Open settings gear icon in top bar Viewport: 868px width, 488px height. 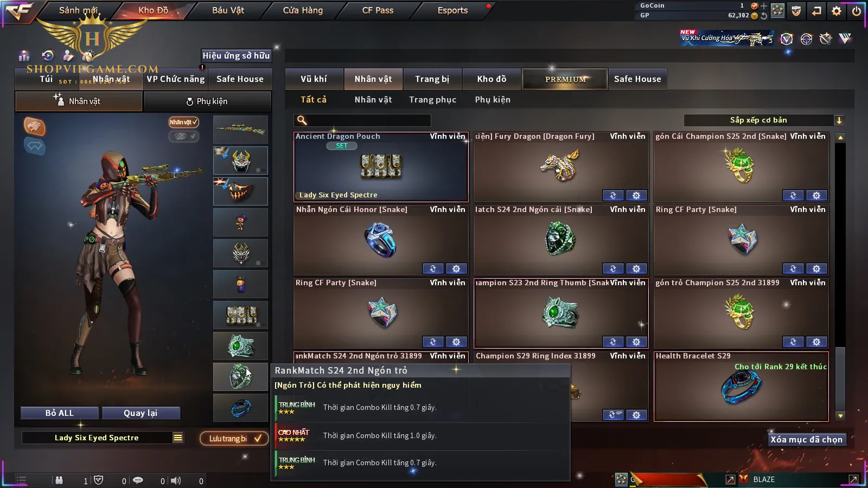point(837,11)
